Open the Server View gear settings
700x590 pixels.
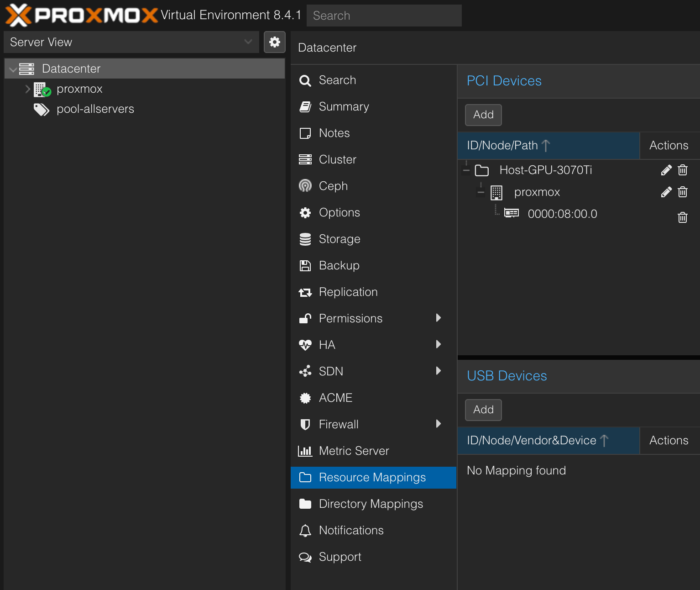275,42
